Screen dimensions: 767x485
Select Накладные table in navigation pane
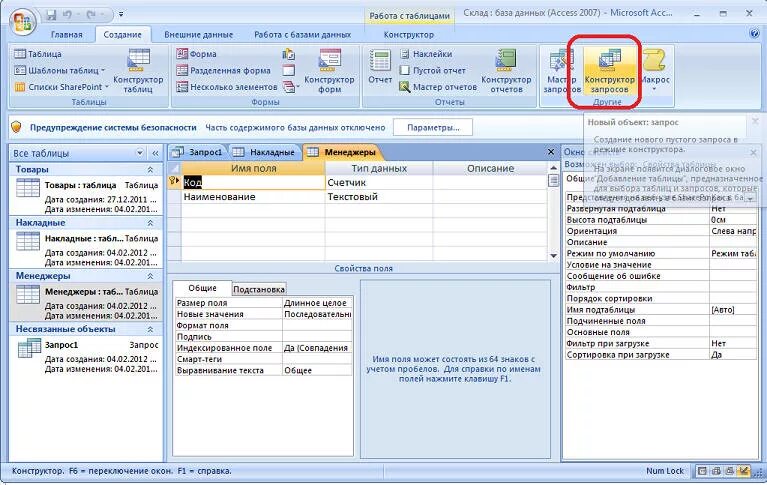(86, 249)
